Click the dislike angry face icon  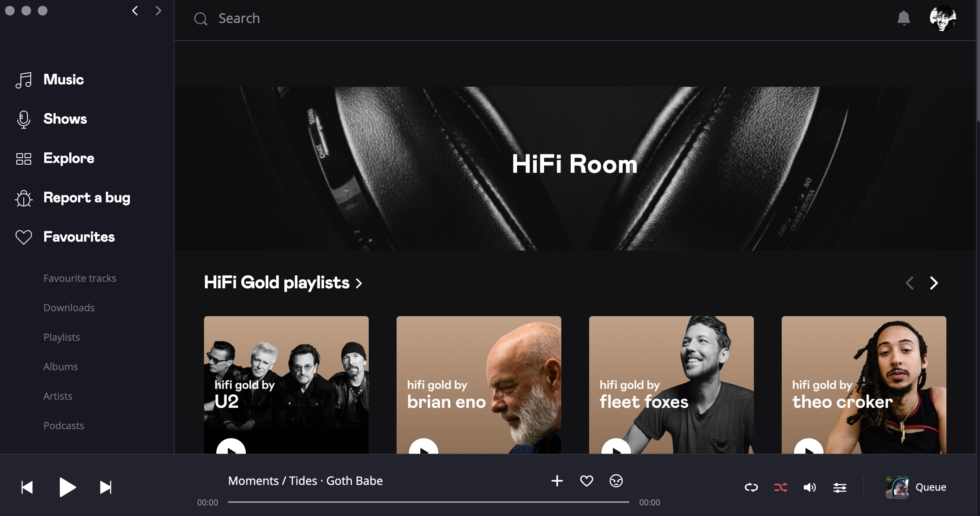tap(616, 481)
